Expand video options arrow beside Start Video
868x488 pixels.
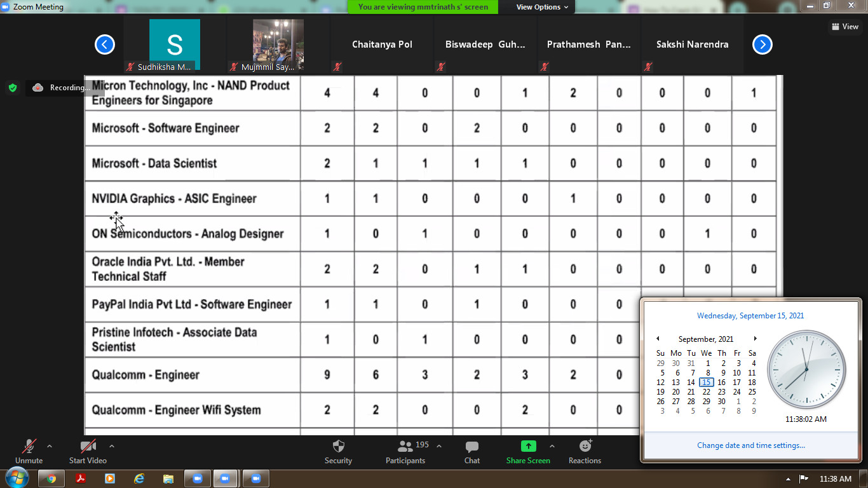point(112,446)
